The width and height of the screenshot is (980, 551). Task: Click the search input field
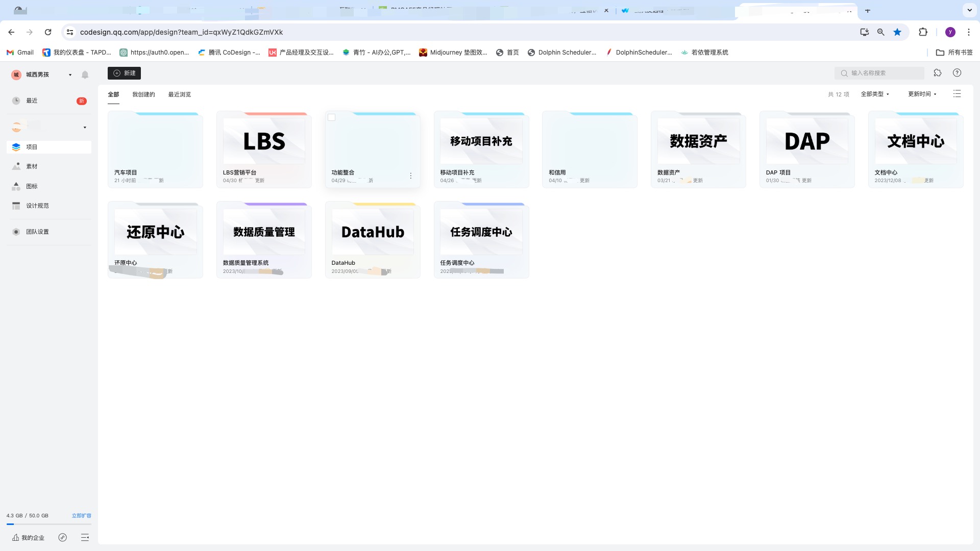(879, 73)
